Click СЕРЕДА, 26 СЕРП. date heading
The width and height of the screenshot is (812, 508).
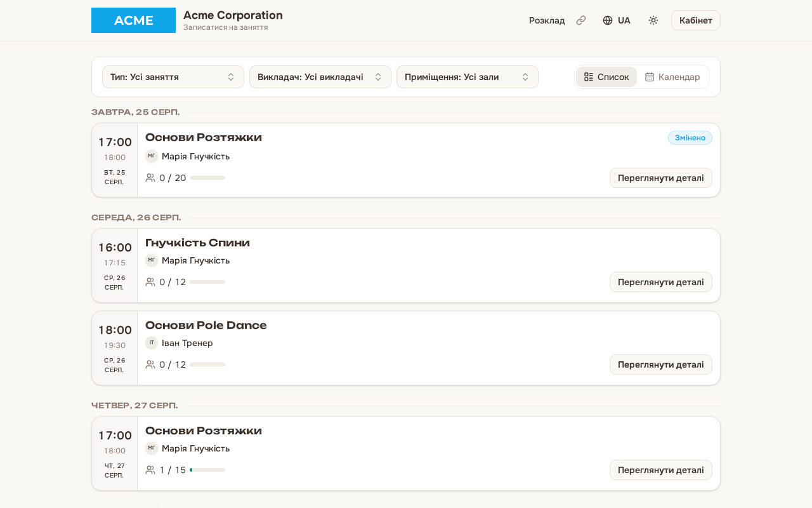[x=136, y=218]
